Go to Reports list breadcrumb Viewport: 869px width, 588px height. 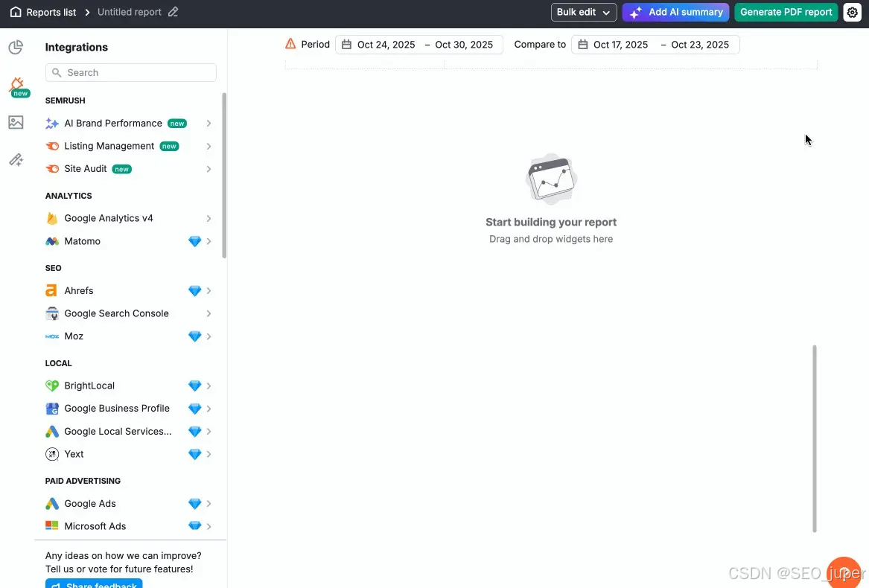(51, 12)
